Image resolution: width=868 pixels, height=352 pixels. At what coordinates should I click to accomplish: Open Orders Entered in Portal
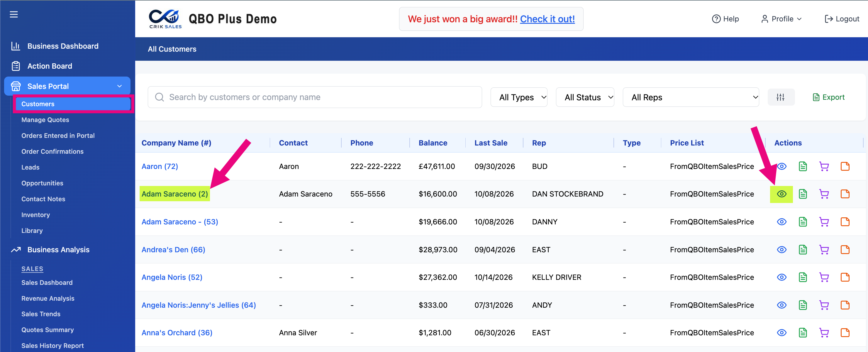point(58,136)
